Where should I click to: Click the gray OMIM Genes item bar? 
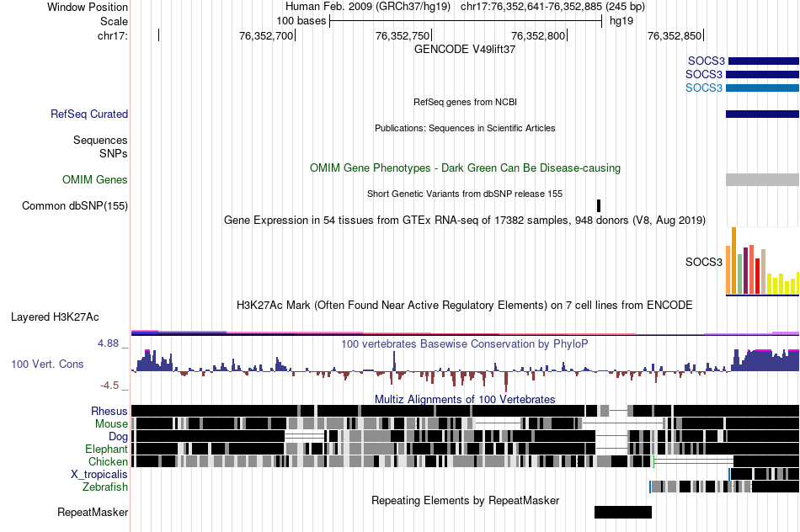(762, 179)
